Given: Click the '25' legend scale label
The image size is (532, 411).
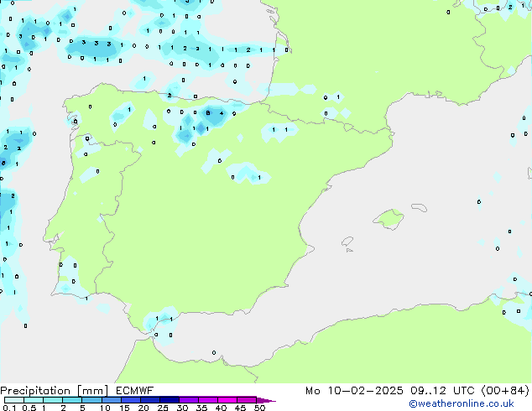Looking at the screenshot, I should coord(163,408).
